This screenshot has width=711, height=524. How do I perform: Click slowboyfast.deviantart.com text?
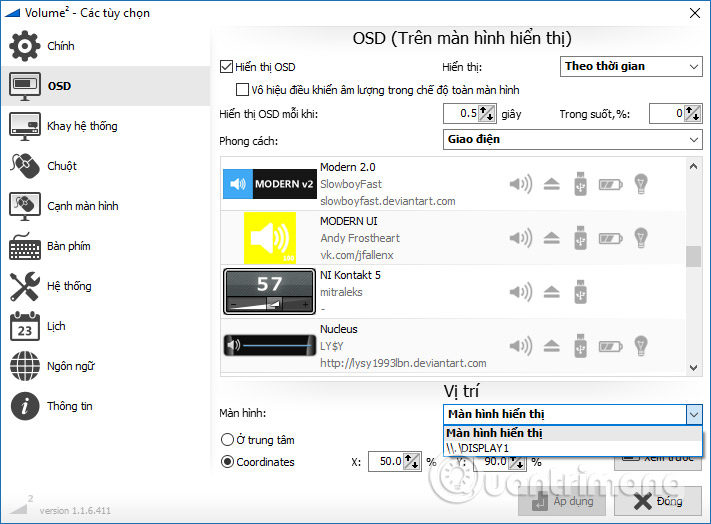tap(388, 201)
